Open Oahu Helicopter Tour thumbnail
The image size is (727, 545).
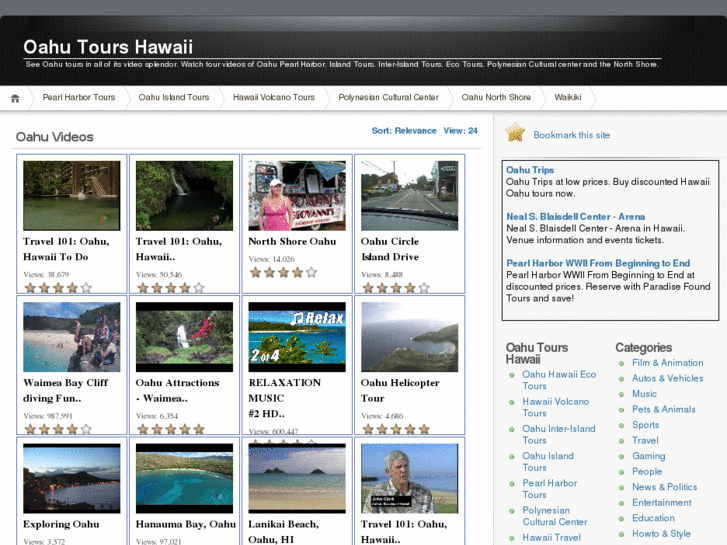[x=409, y=337]
